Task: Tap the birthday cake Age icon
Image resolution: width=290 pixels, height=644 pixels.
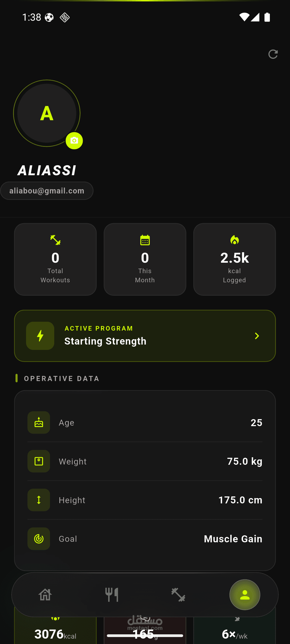Action: pyautogui.click(x=39, y=423)
